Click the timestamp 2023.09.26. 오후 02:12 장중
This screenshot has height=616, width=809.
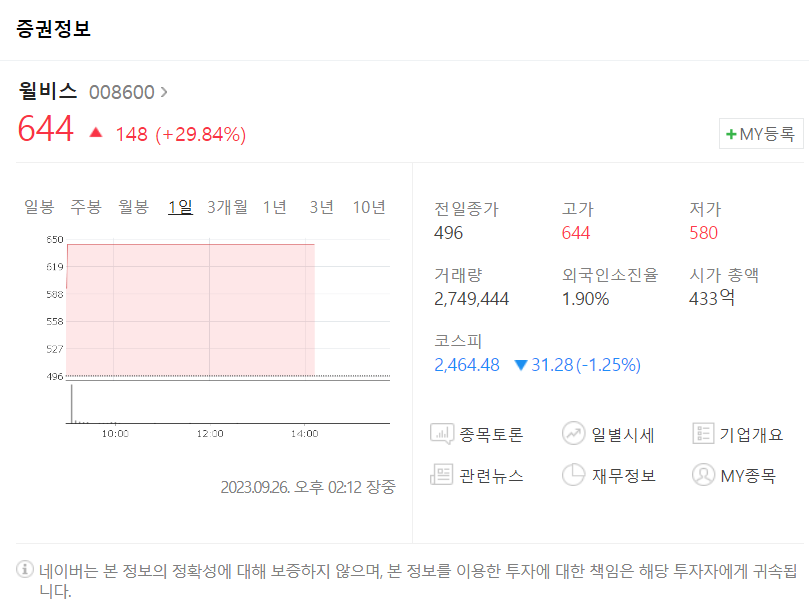pyautogui.click(x=308, y=487)
